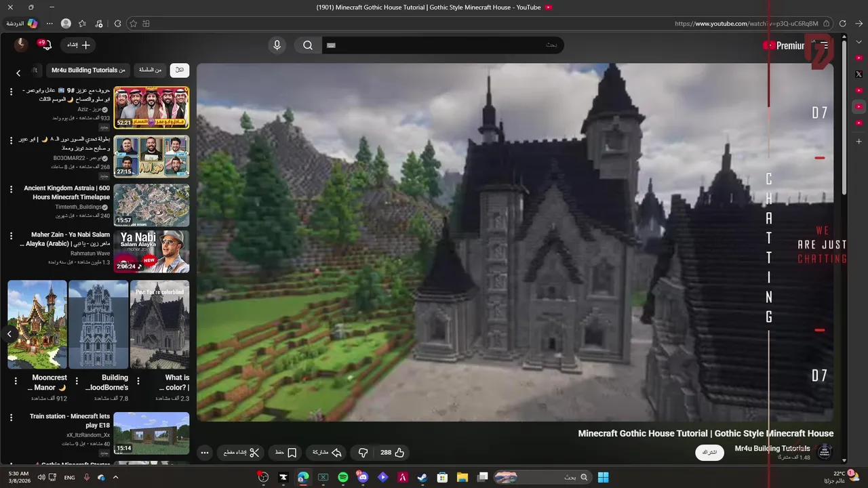Subscribe to Mr4u Building Tutorials
The height and width of the screenshot is (488, 868).
[709, 452]
